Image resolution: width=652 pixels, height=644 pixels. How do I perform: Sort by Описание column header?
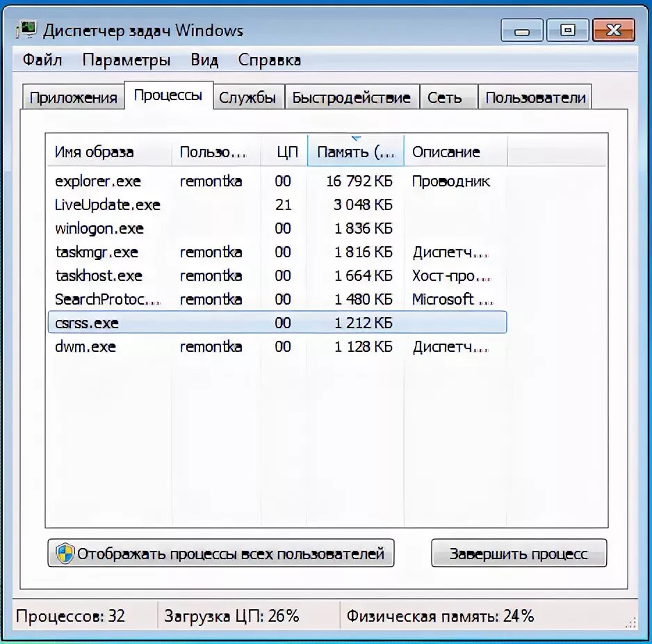(x=455, y=152)
